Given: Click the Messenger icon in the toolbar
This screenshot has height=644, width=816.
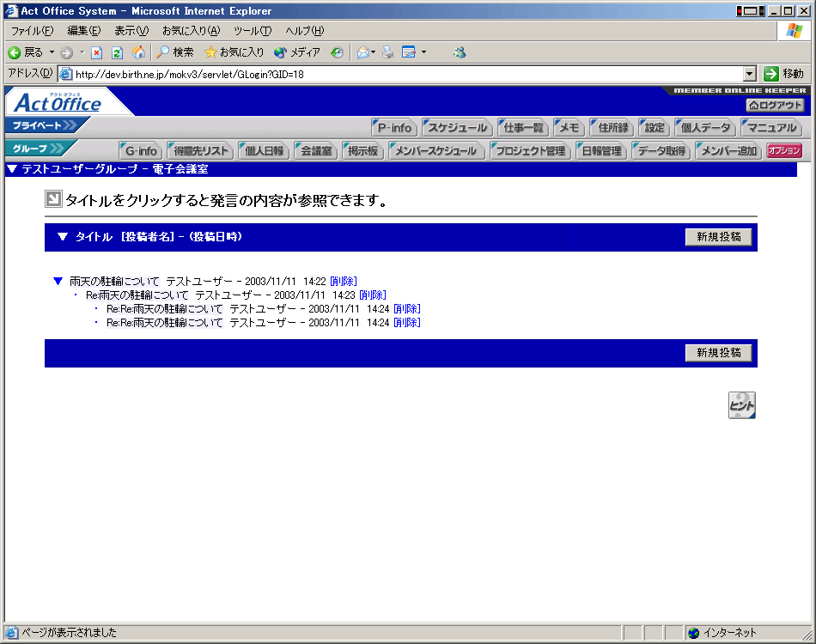Looking at the screenshot, I should tap(460, 52).
